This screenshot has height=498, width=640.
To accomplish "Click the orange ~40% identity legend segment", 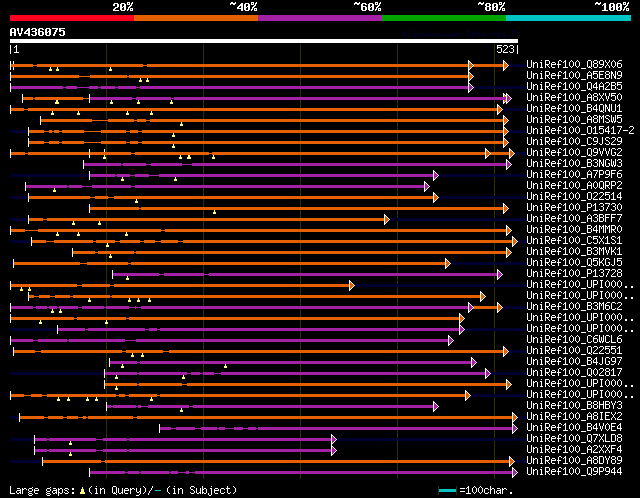I will 196,18.
